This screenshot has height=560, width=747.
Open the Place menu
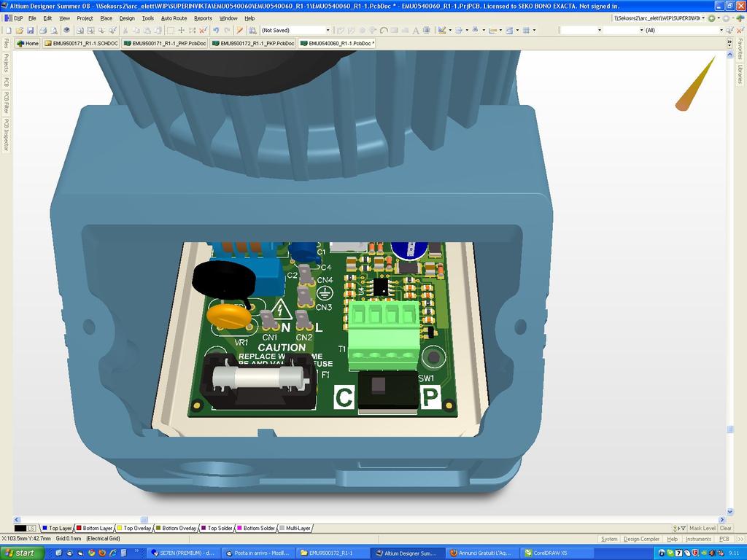click(107, 18)
